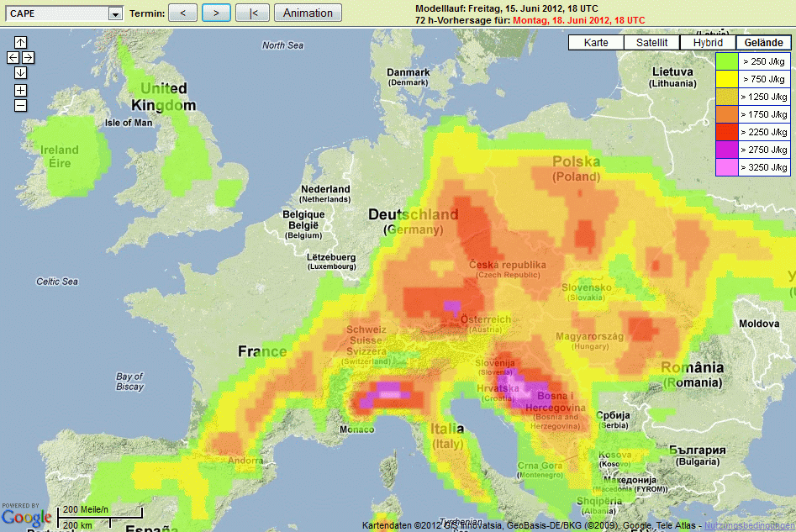Viewport: 796px width, 532px height.
Task: Zoom out with the minus button
Action: [x=20, y=106]
